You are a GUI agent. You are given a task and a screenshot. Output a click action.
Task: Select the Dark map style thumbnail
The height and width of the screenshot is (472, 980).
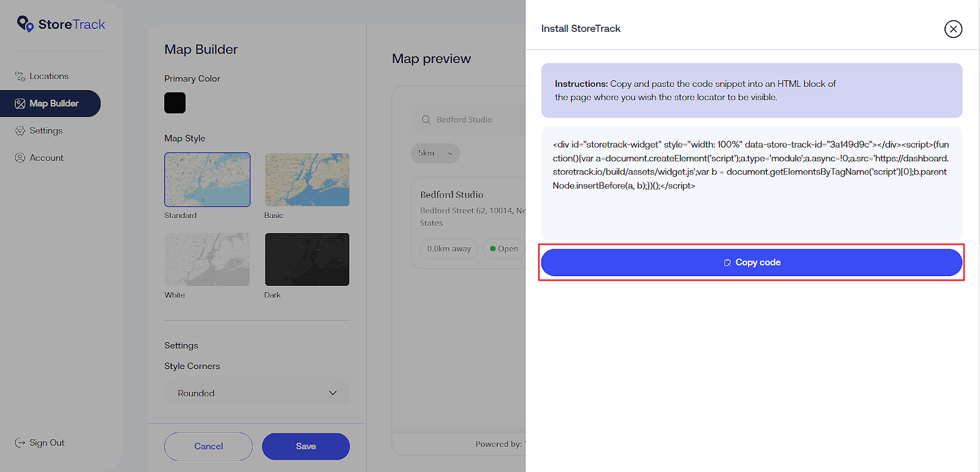307,259
